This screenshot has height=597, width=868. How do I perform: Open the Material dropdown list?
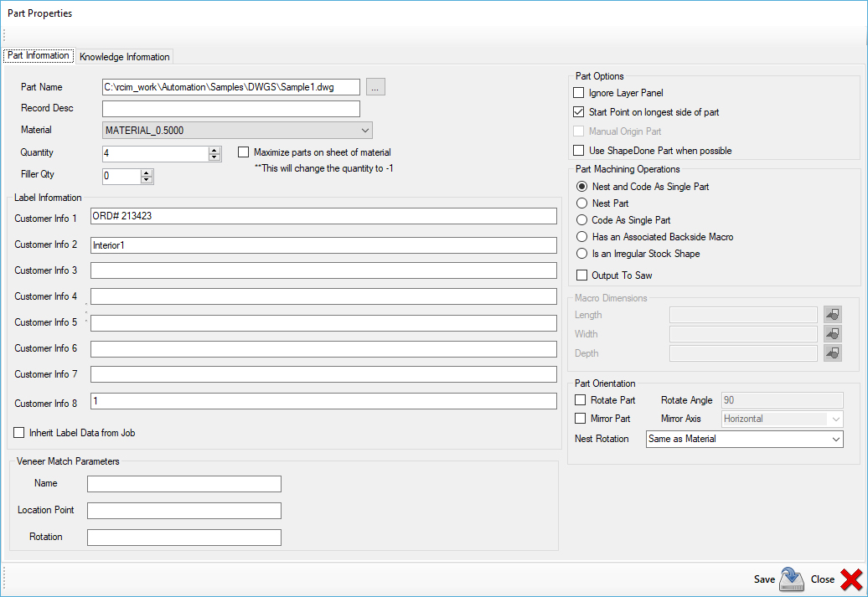364,131
